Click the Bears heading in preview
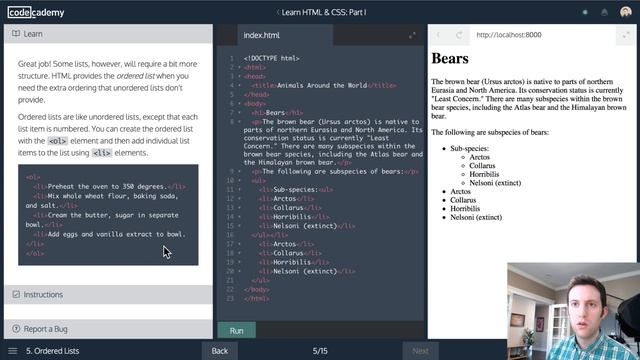 click(450, 58)
